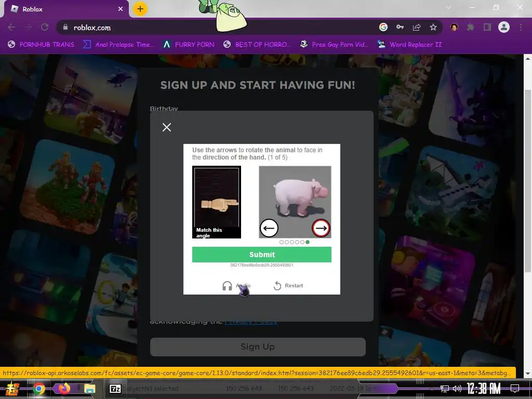Restart the captcha challenge
532x399 pixels.
click(x=288, y=286)
